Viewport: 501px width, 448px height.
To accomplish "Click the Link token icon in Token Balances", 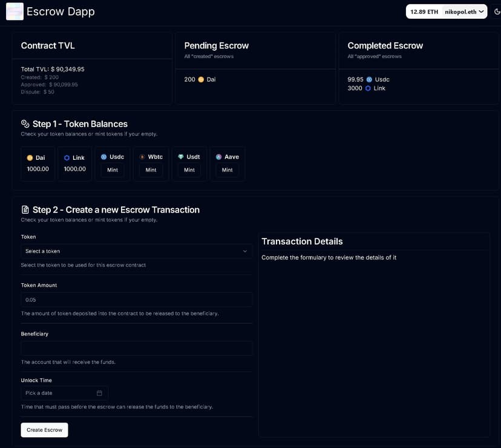I will (x=66, y=157).
